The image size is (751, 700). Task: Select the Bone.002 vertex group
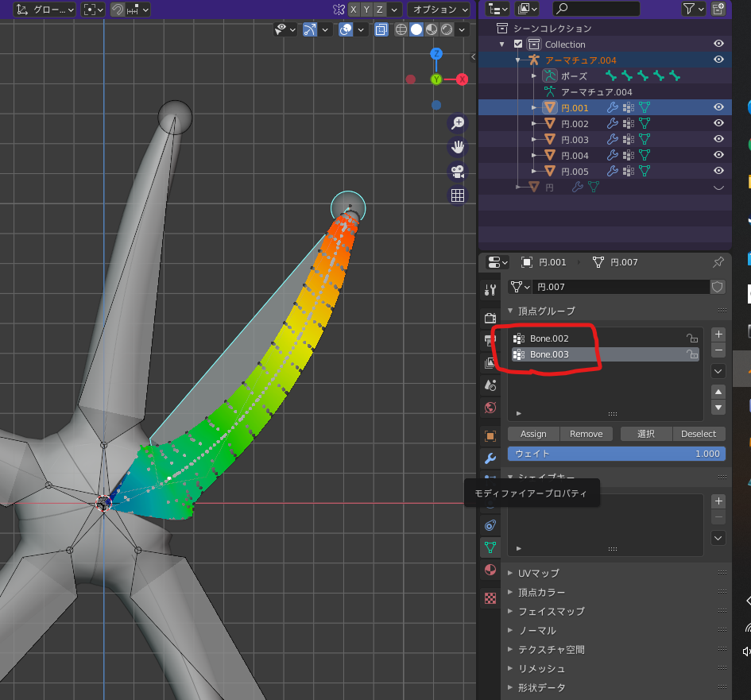pyautogui.click(x=606, y=338)
